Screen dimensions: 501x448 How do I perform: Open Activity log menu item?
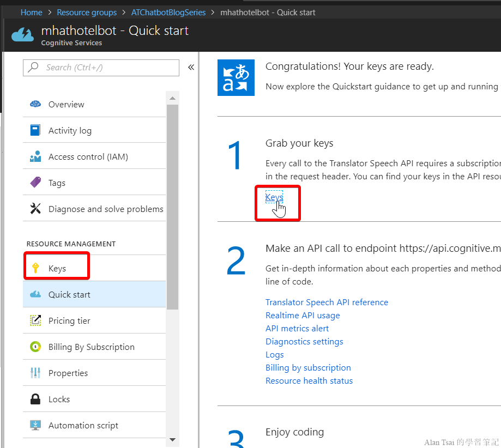click(94, 130)
